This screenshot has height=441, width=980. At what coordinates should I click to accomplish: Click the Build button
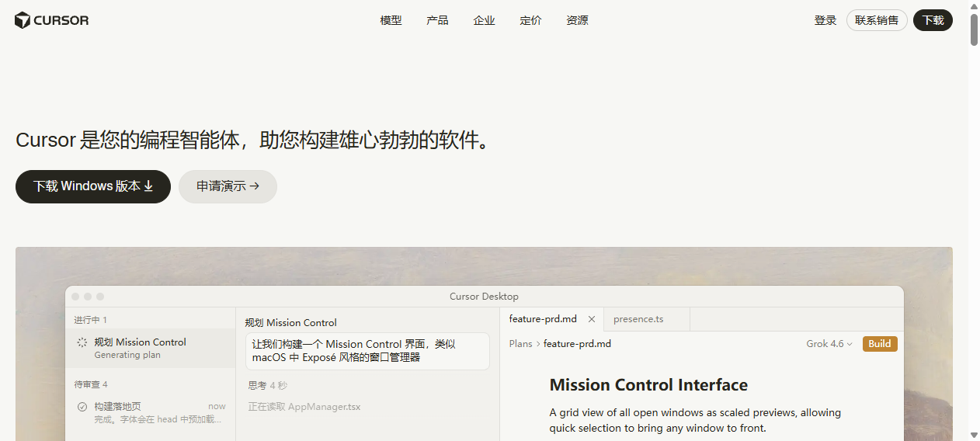pos(880,343)
